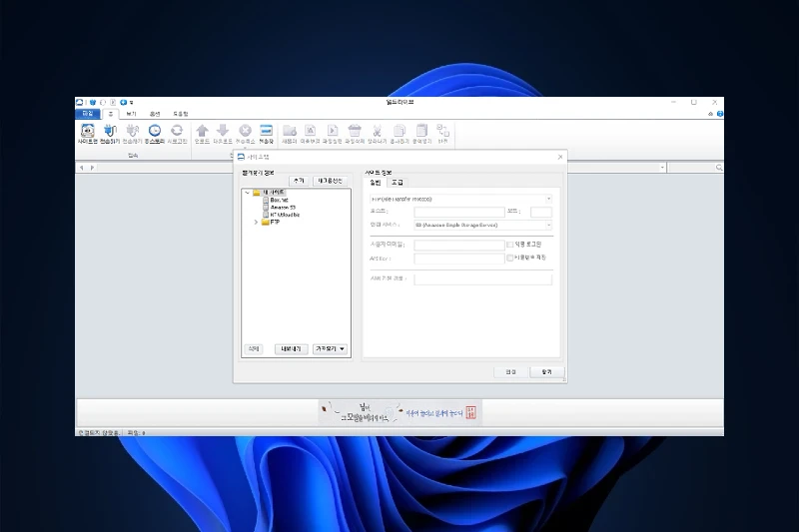Click the dialog's bottom-right Close button
This screenshot has width=799, height=532.
(546, 372)
